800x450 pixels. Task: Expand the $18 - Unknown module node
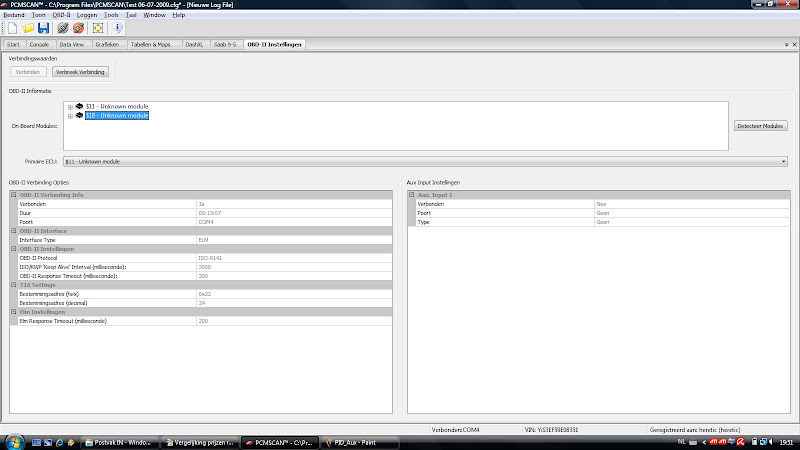click(70, 116)
